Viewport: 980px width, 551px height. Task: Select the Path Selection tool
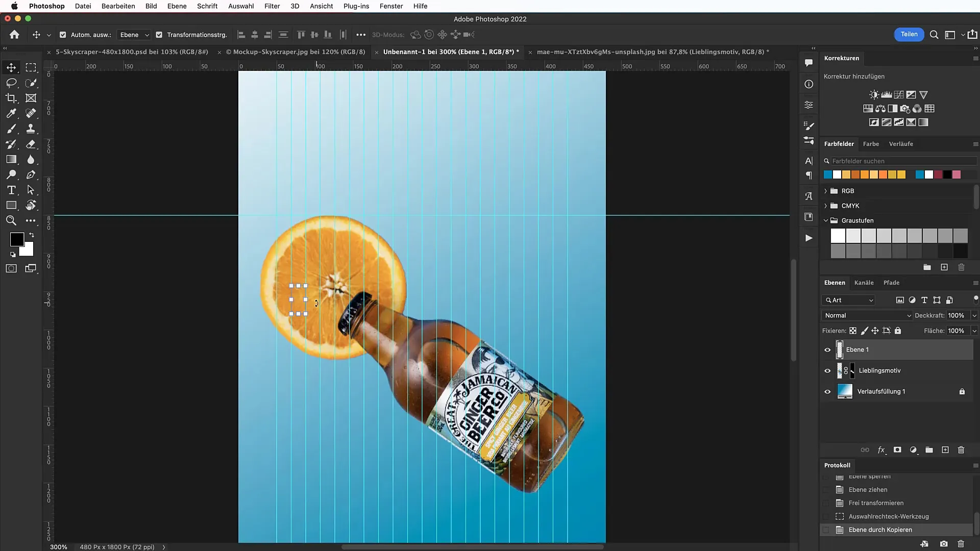pos(31,190)
